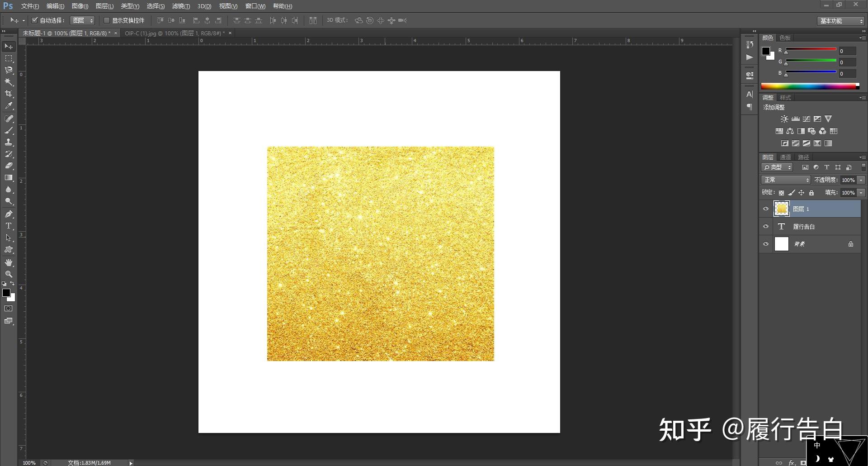Click the foreground color swatch in toolbox
The image size is (868, 466).
pyautogui.click(x=6, y=293)
